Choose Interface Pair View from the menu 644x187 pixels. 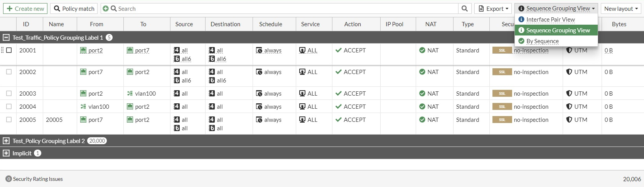(x=550, y=19)
